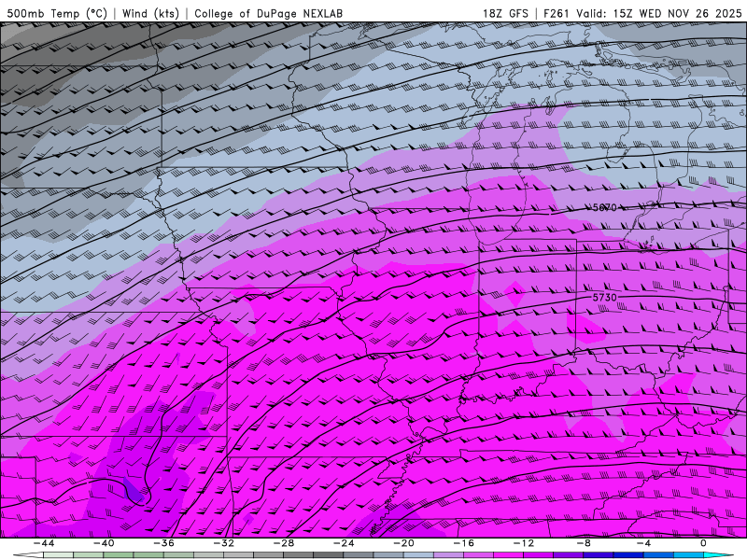Screen dimensions: 747x560
Task: Click the '18Z GFS' model run label
Action: tap(505, 13)
